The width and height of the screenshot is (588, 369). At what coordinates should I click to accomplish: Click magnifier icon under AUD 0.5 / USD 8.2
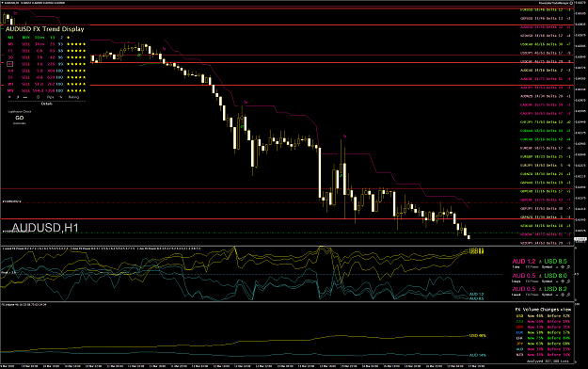tap(568, 295)
